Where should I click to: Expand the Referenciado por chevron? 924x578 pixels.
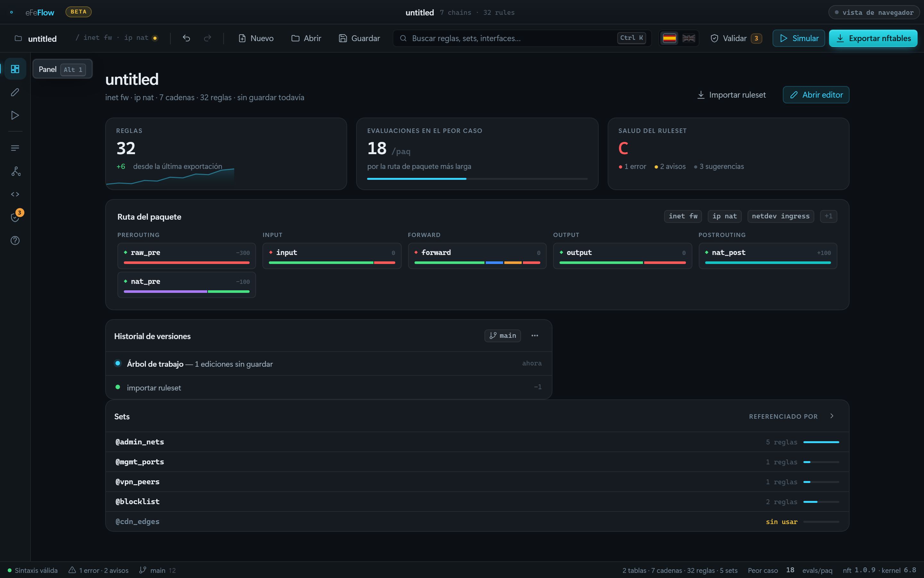(832, 416)
